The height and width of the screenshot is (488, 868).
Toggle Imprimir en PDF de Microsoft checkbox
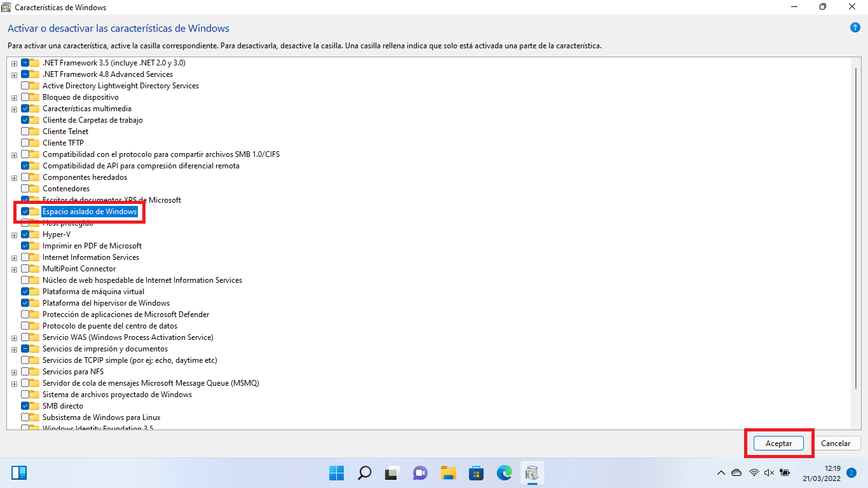[25, 246]
